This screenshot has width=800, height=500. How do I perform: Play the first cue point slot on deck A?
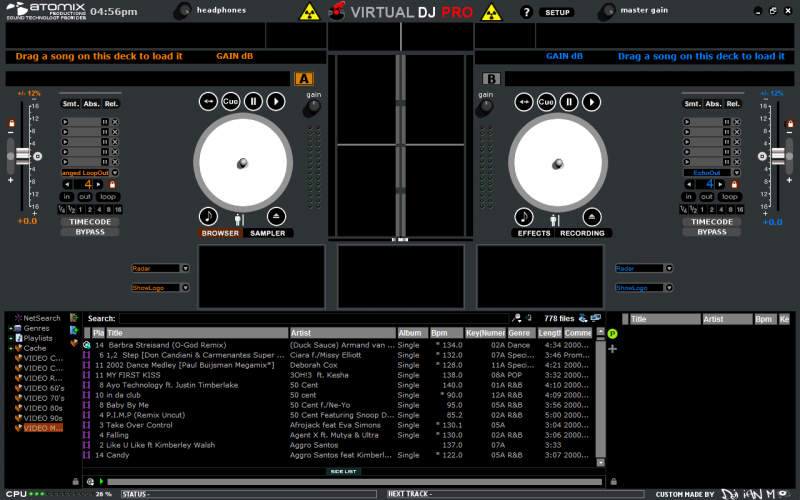pos(65,122)
